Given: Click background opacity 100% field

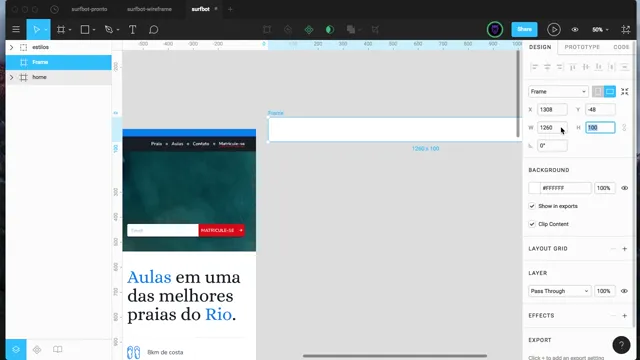Looking at the screenshot, I should point(604,188).
